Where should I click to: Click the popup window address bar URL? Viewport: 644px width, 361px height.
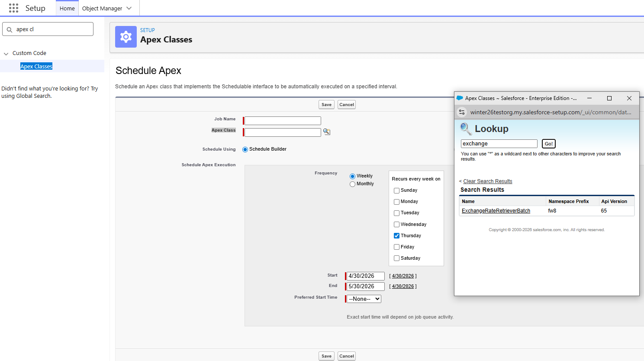[x=551, y=112]
